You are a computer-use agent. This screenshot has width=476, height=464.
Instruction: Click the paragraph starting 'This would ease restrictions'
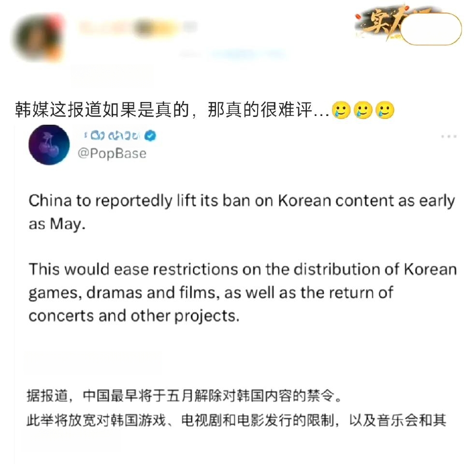pyautogui.click(x=243, y=292)
